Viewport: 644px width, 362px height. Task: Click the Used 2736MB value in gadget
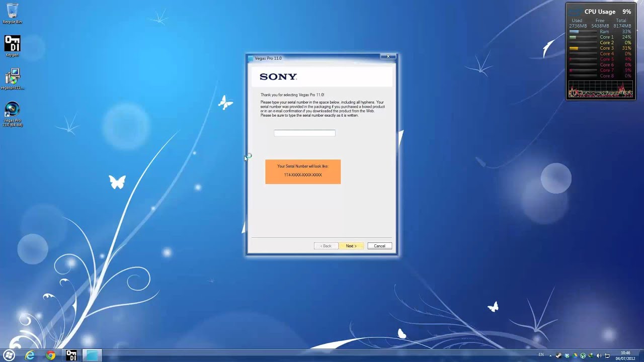point(578,26)
